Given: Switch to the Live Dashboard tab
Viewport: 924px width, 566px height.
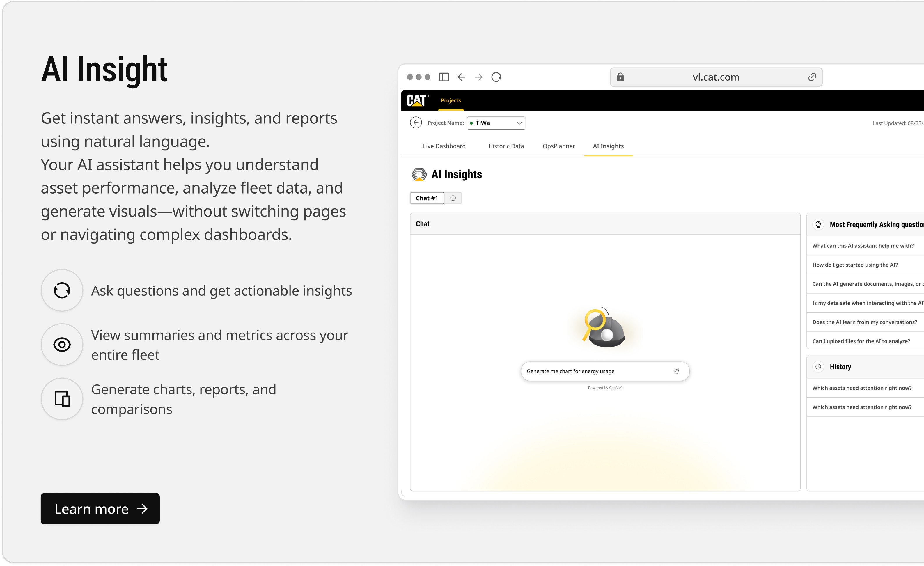Looking at the screenshot, I should click(444, 146).
